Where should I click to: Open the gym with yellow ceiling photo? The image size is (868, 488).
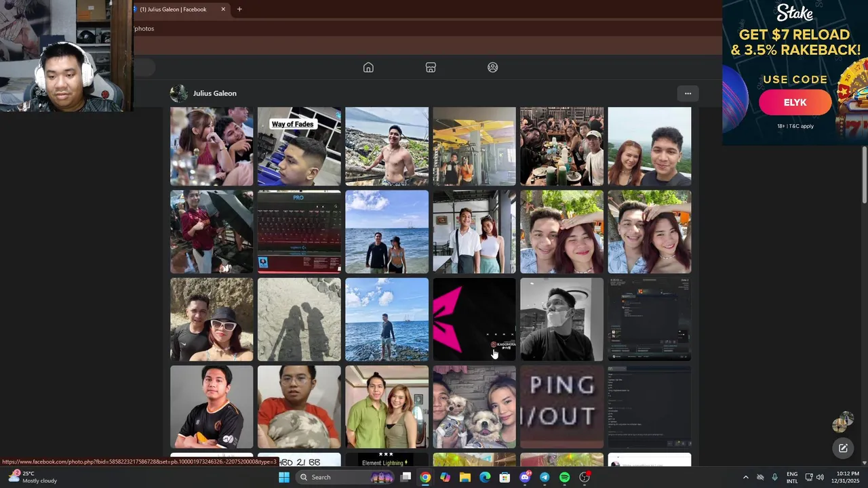pyautogui.click(x=474, y=146)
